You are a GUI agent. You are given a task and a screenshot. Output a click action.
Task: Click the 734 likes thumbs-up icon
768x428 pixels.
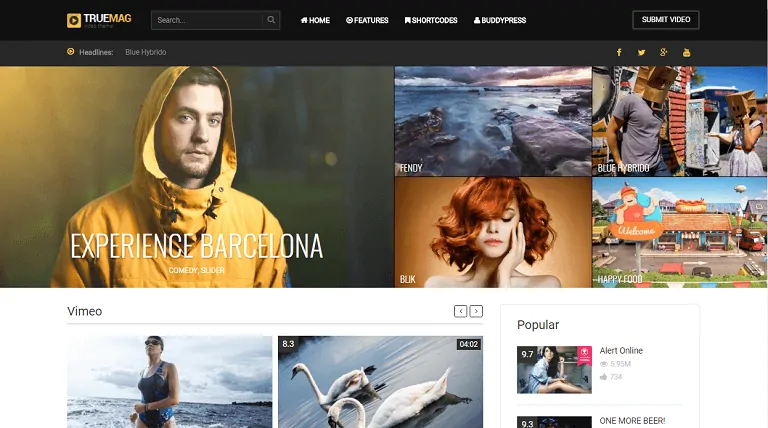click(x=603, y=377)
